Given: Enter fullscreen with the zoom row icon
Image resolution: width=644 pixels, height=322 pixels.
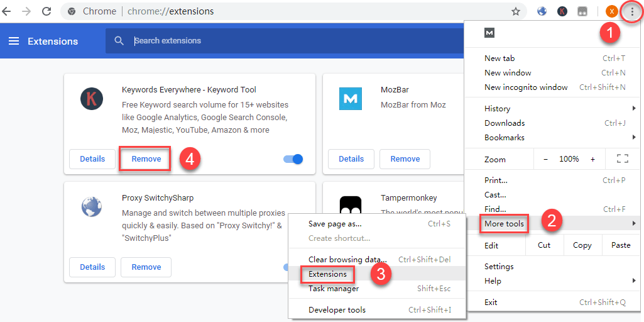Looking at the screenshot, I should 623,158.
